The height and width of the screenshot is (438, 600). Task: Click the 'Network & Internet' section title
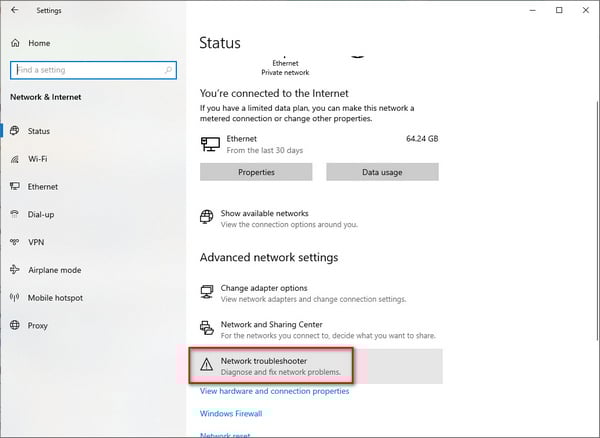click(x=46, y=97)
